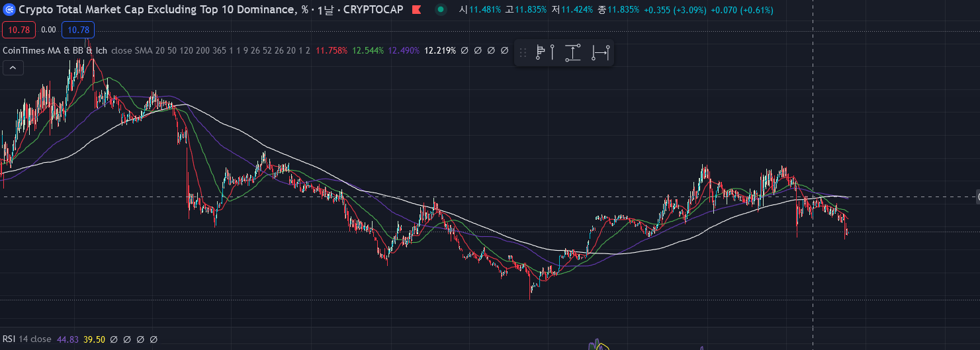Image resolution: width=980 pixels, height=350 pixels.
Task: Collapse the indicator legend with the chevron
Action: pos(13,67)
